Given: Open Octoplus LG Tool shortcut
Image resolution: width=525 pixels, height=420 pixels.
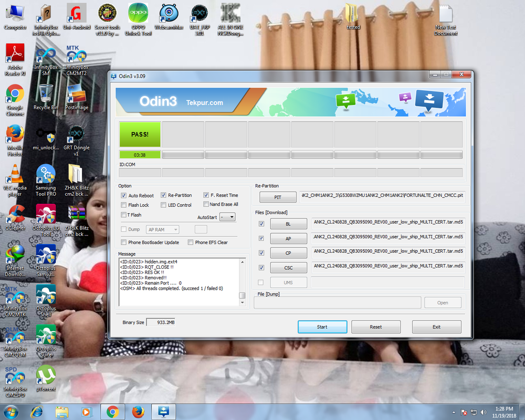Looking at the screenshot, I should (46, 221).
